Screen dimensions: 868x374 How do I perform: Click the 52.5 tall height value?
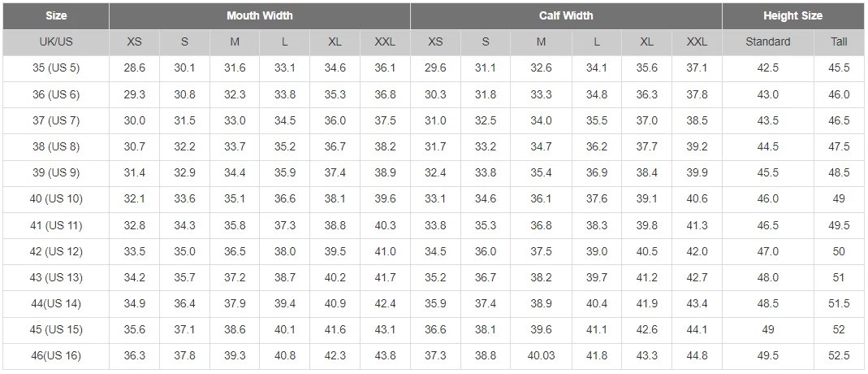839,356
